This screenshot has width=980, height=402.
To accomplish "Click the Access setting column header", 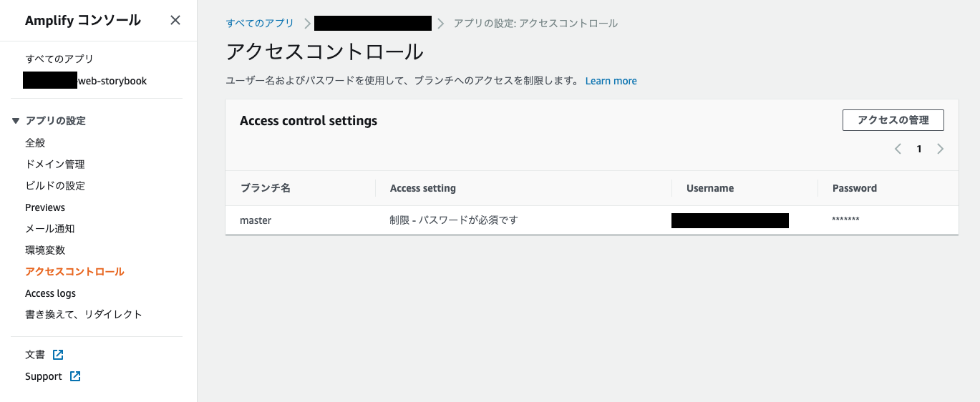I will click(x=422, y=188).
